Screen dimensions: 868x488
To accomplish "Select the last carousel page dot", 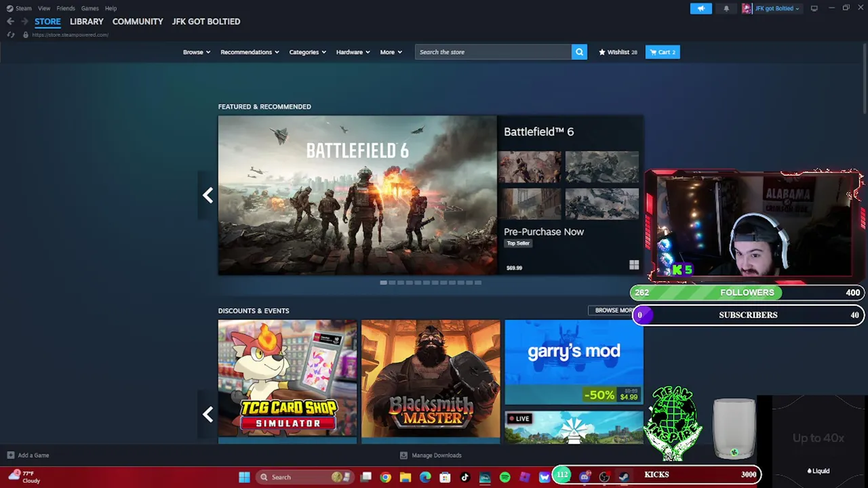I will [477, 283].
